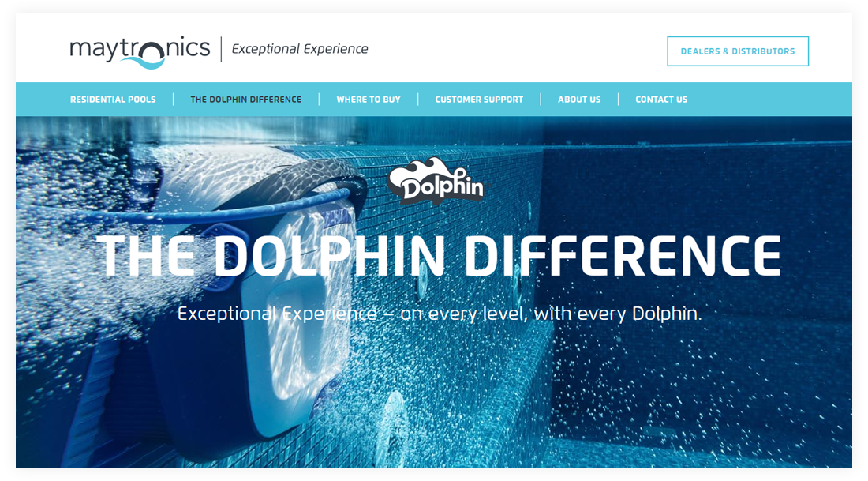This screenshot has height=481, width=868.
Task: Click the Maytronics logo in the header
Action: point(140,51)
